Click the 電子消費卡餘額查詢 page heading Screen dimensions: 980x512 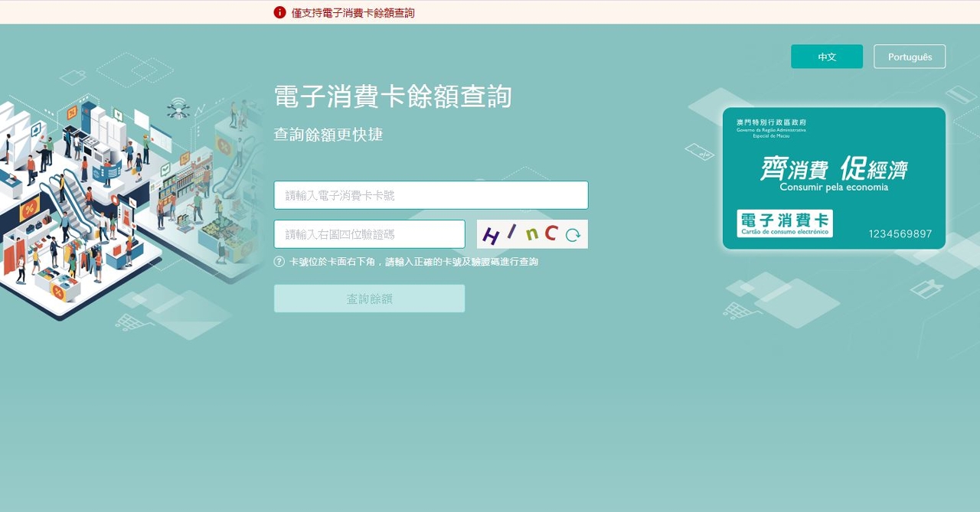393,97
